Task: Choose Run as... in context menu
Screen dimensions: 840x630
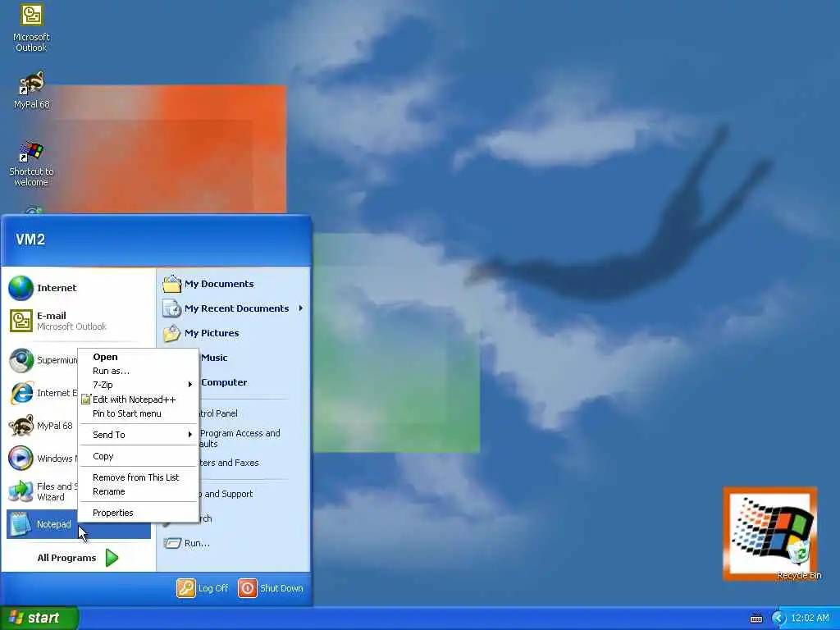Action: coord(138,371)
